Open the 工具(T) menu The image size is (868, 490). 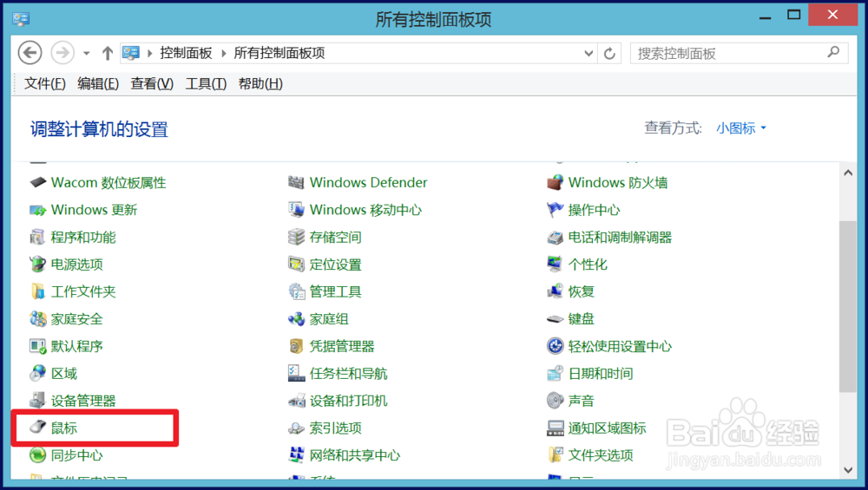point(206,83)
